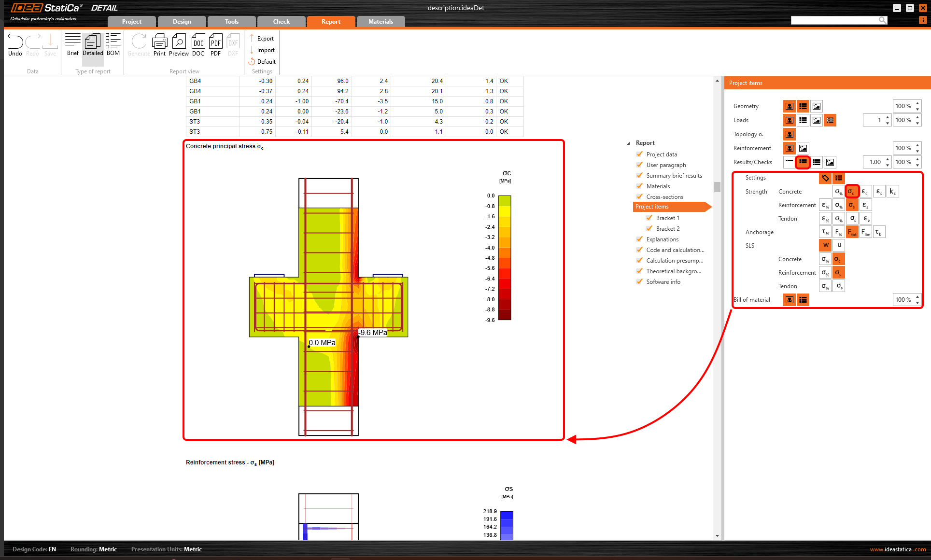
Task: Toggle Strength Concrete kc result button
Action: (892, 192)
